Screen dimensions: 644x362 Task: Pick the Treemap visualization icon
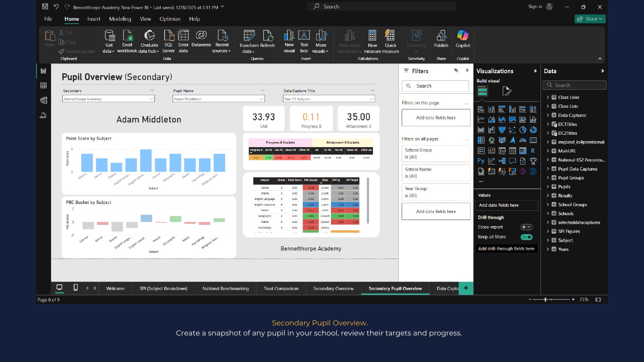(x=481, y=140)
